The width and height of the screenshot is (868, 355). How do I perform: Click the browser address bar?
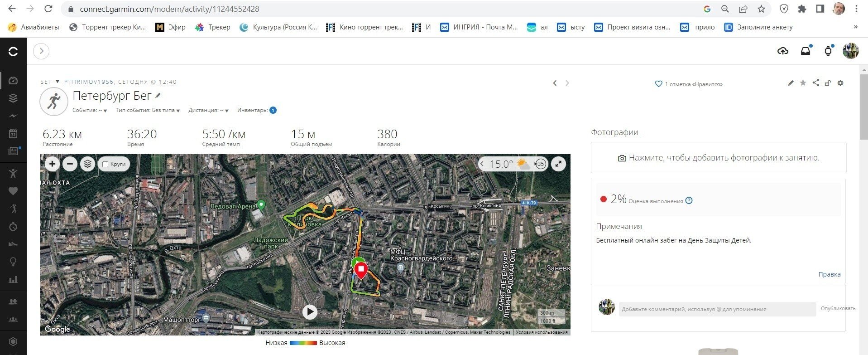click(x=384, y=9)
